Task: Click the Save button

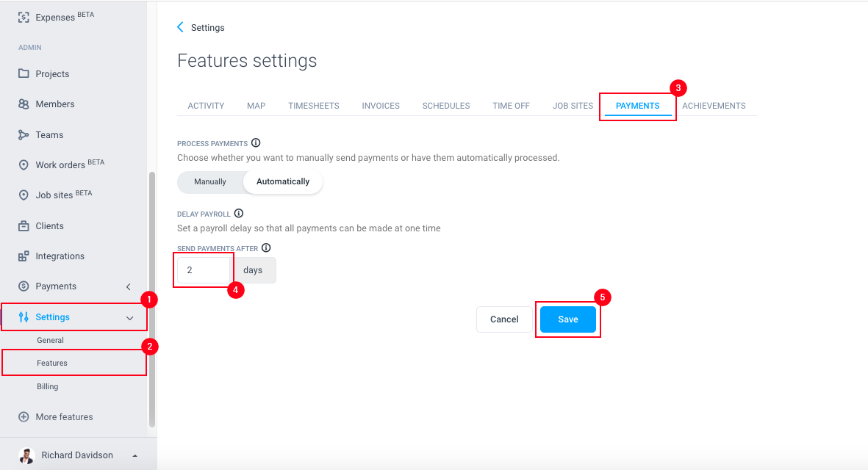Action: tap(567, 319)
